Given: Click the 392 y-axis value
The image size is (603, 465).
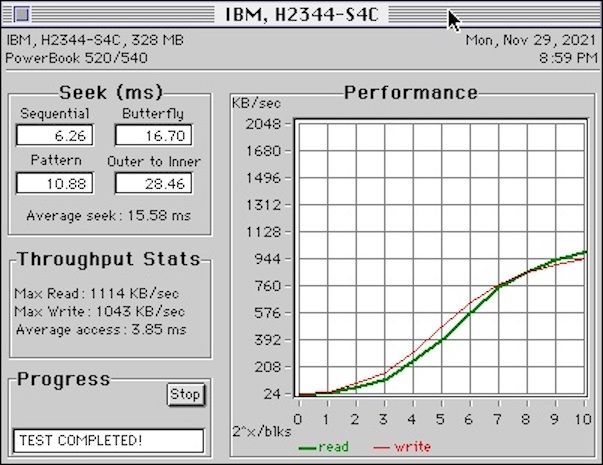Looking at the screenshot, I should click(x=268, y=340).
